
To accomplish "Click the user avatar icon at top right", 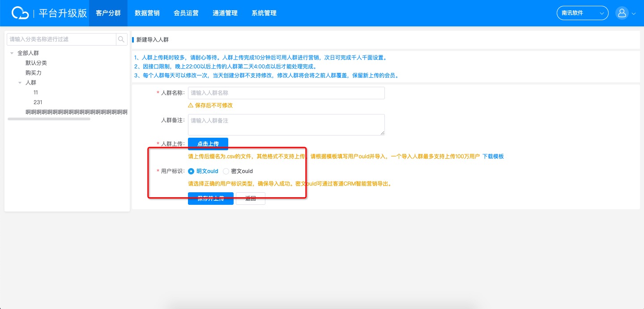I will [x=622, y=13].
